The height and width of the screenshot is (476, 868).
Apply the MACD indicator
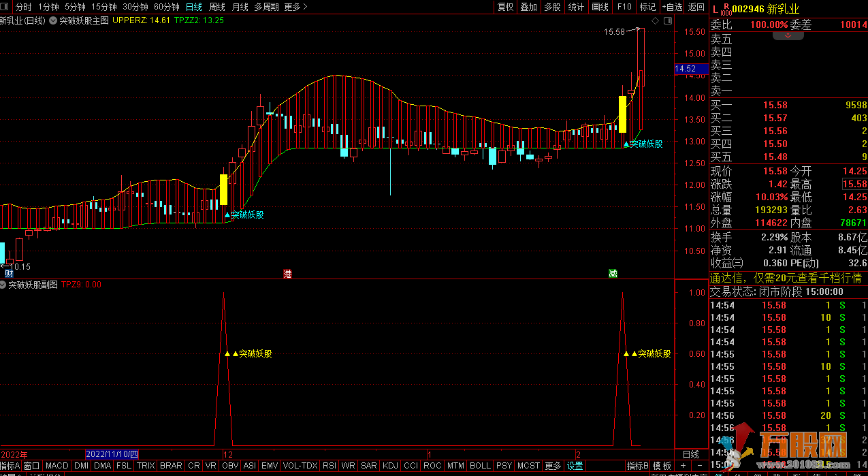click(57, 466)
